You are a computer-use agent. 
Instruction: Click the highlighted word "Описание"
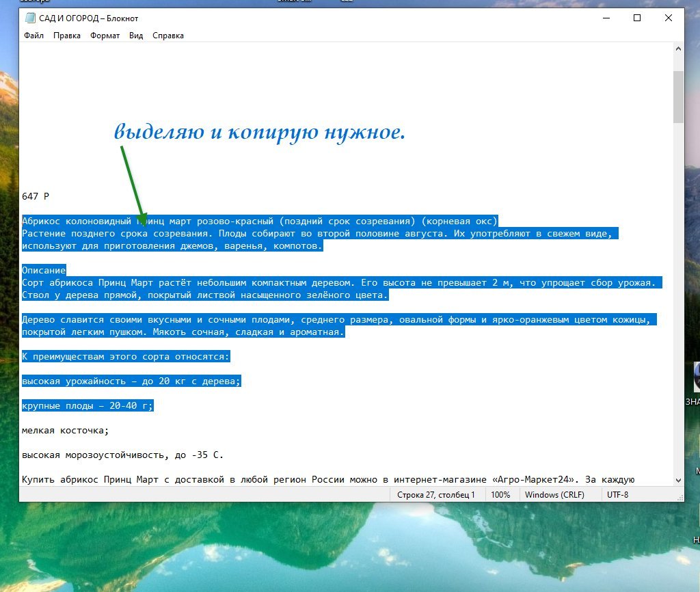(44, 270)
